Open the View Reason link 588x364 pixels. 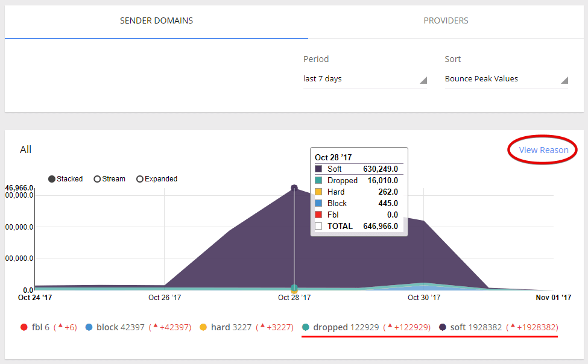point(543,150)
